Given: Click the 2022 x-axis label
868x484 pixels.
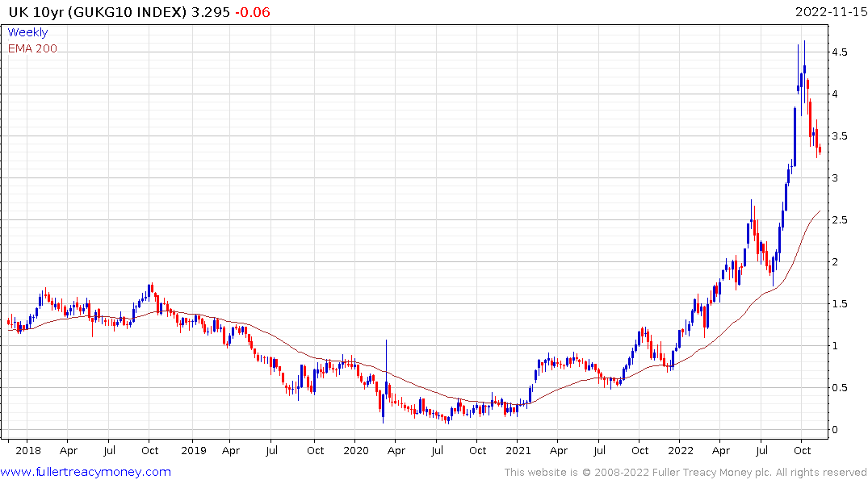Looking at the screenshot, I should click(x=681, y=450).
